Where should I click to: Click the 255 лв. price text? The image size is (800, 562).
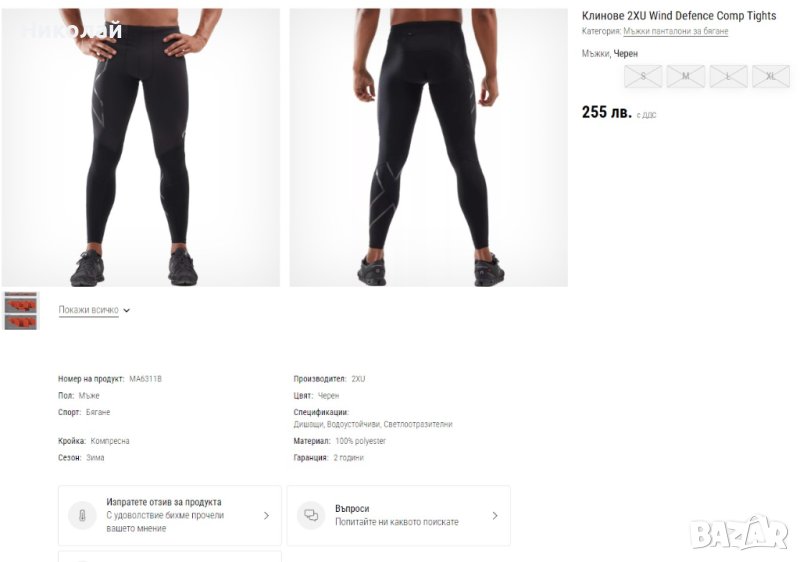point(606,112)
